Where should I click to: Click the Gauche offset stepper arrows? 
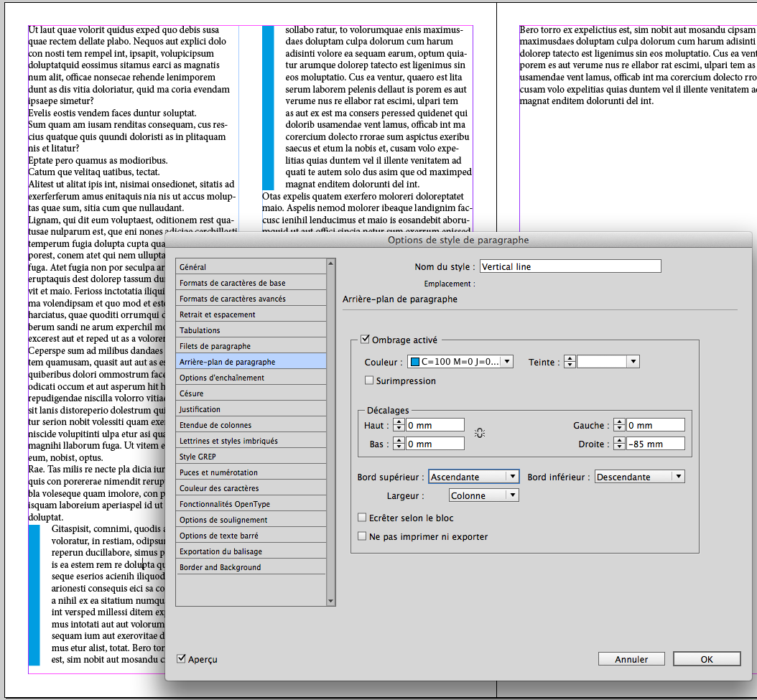coord(619,425)
